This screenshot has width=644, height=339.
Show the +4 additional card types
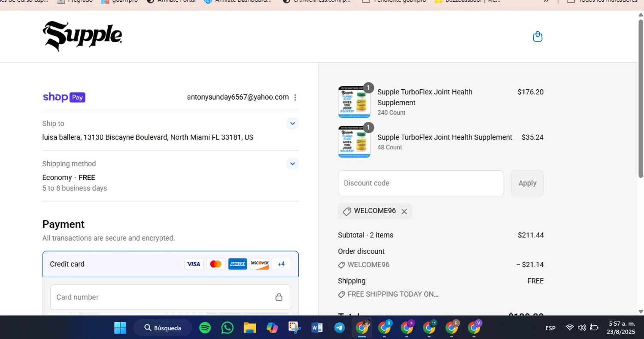point(281,264)
